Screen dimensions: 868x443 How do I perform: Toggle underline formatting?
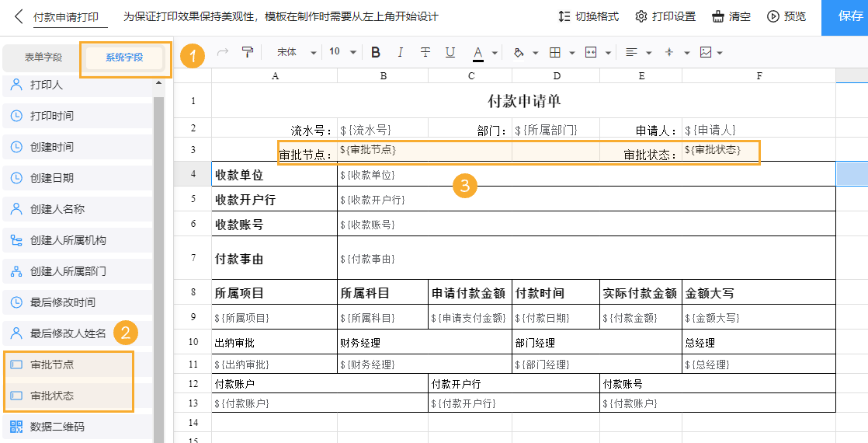[x=450, y=52]
